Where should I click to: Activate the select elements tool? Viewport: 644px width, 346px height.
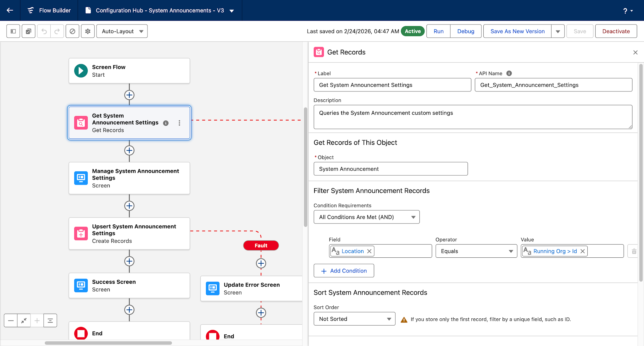pos(28,31)
